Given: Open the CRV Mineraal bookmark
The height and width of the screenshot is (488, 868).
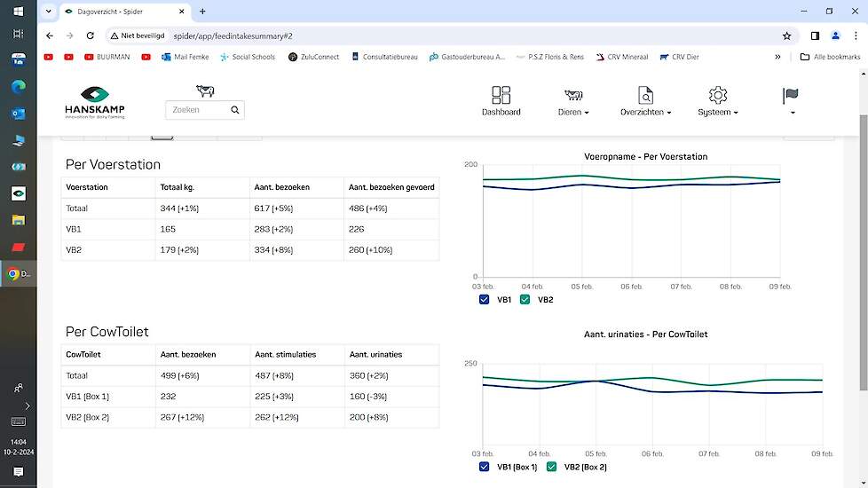Looking at the screenshot, I should tap(621, 57).
